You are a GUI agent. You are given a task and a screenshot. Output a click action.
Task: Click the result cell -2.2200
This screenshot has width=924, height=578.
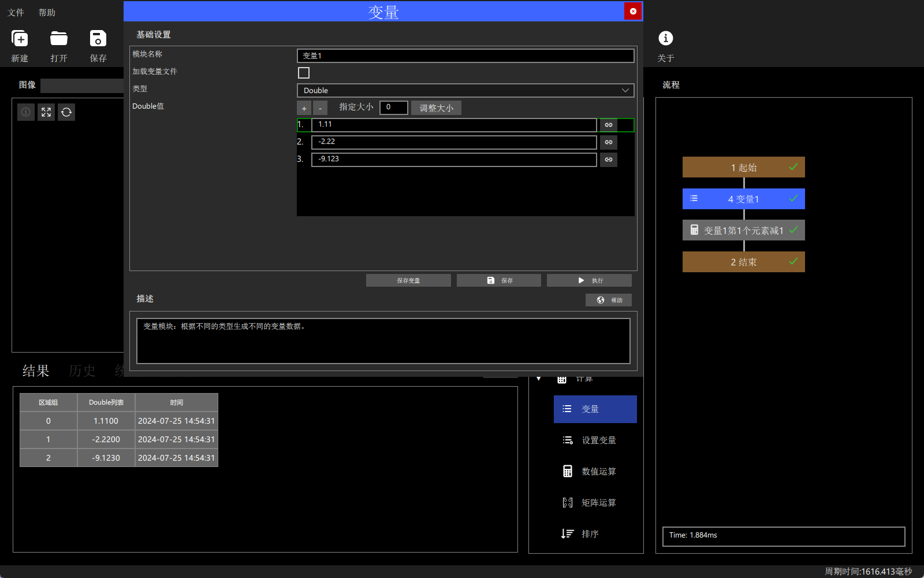(x=106, y=439)
